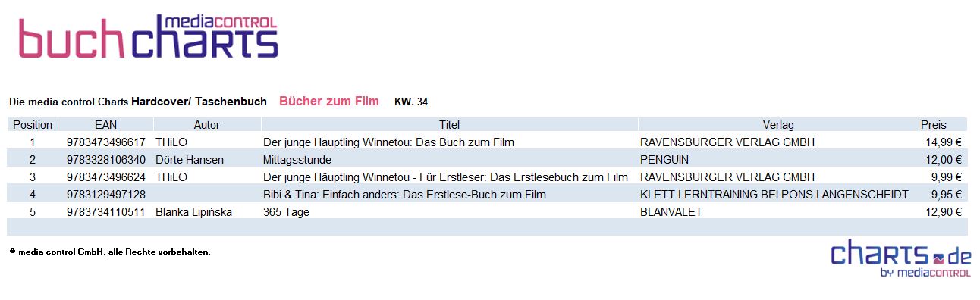Select the Bibi & Tina Erstlese-Buch title
The image size is (980, 300).
[404, 195]
